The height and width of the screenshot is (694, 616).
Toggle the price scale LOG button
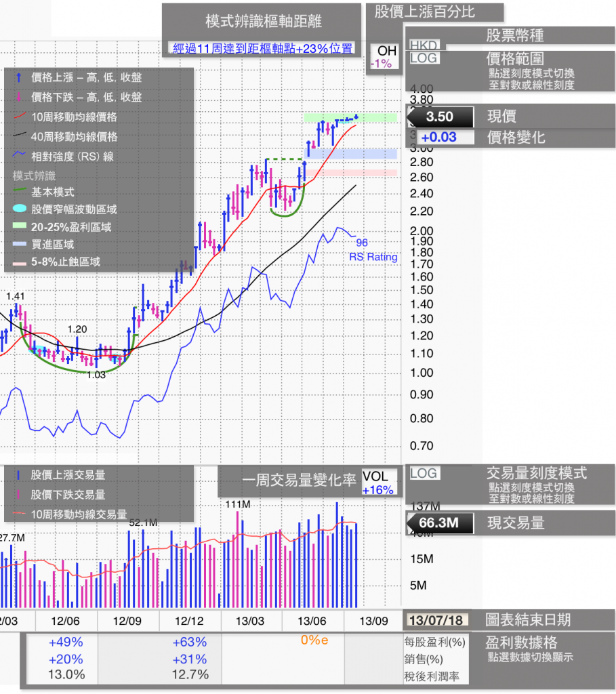point(424,58)
